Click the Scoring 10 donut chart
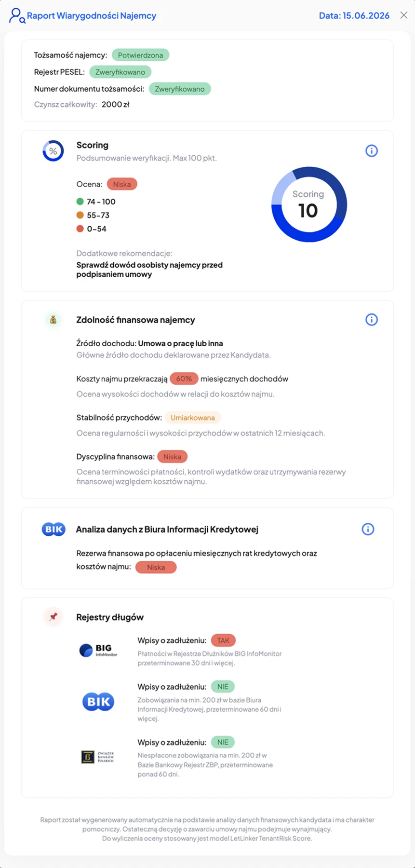 click(x=309, y=204)
